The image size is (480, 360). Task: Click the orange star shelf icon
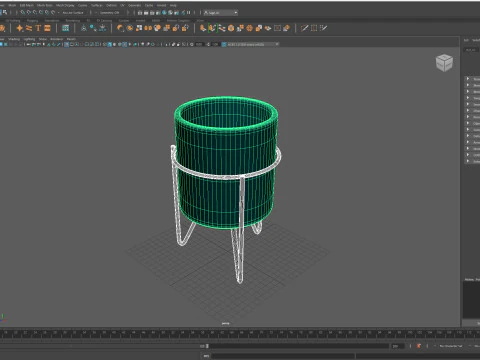[x=20, y=28]
